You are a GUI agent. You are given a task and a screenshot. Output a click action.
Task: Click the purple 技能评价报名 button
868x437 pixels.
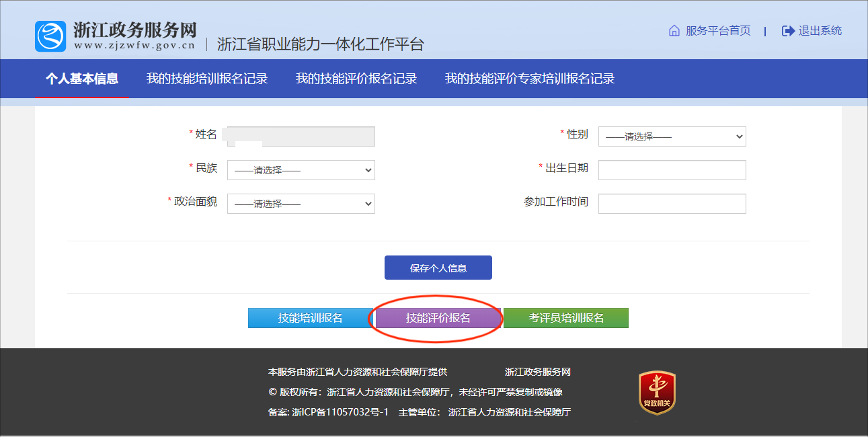[438, 318]
